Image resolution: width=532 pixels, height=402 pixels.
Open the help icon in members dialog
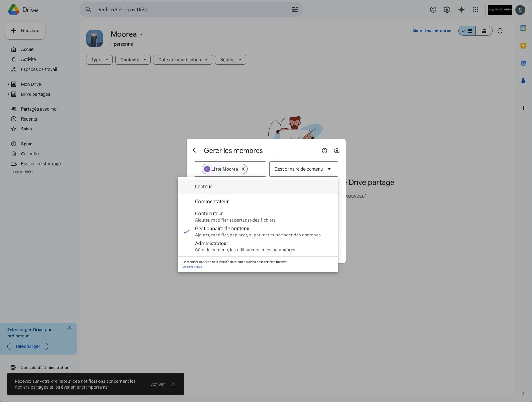325,151
